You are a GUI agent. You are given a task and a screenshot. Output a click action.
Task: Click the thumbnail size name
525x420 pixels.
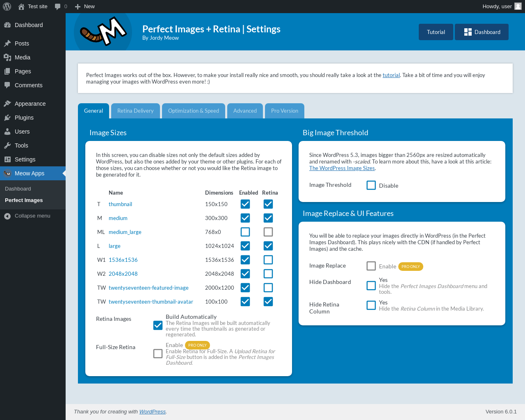pyautogui.click(x=120, y=204)
